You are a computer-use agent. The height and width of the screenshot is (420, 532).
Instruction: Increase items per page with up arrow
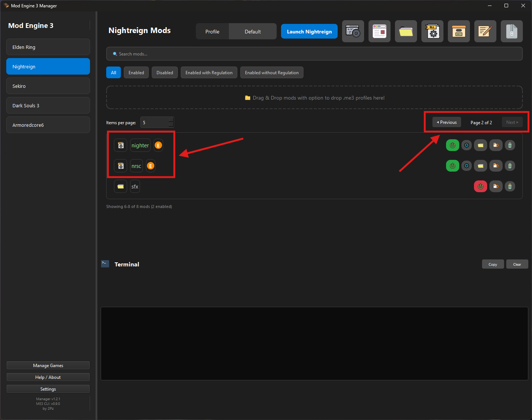click(171, 120)
